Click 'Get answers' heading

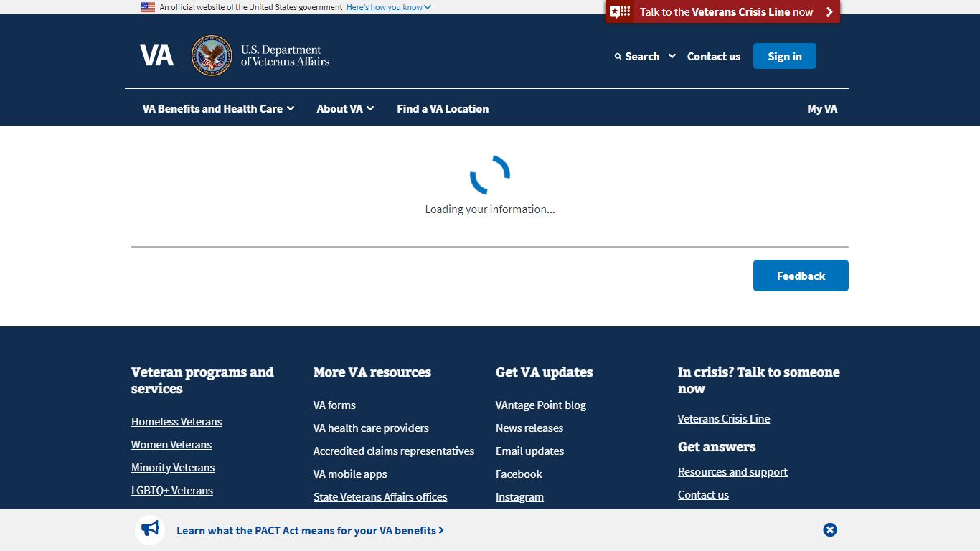(x=717, y=447)
